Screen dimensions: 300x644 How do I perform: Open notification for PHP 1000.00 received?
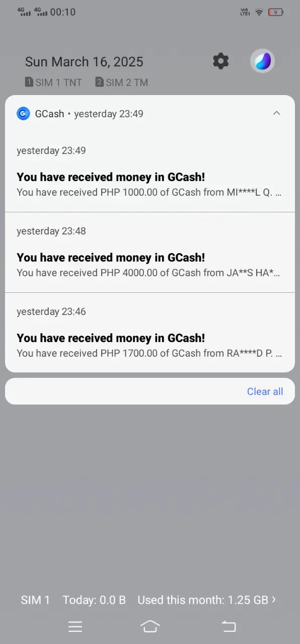[150, 172]
